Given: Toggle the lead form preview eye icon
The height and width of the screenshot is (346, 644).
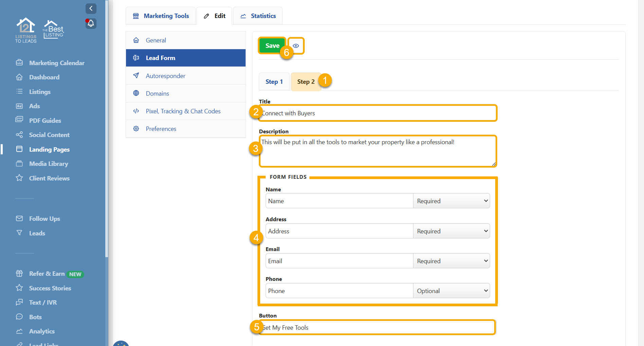Looking at the screenshot, I should 296,45.
